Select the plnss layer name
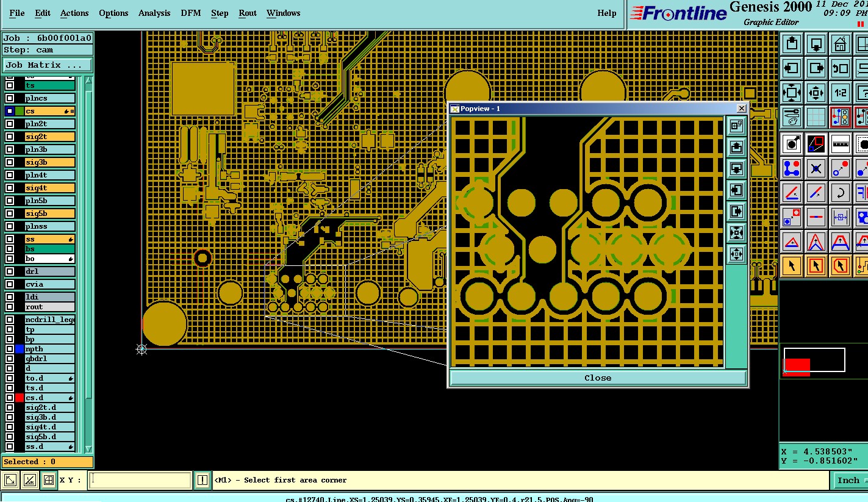Viewport: 868px width, 502px height. click(50, 226)
